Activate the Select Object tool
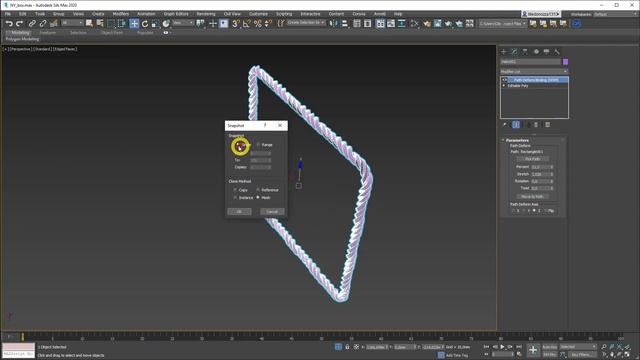Image resolution: width=640 pixels, height=360 pixels. (x=89, y=24)
